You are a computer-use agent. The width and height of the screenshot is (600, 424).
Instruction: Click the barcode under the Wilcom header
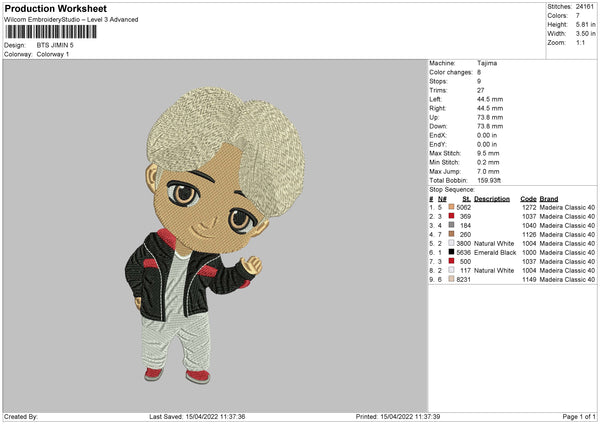point(51,32)
